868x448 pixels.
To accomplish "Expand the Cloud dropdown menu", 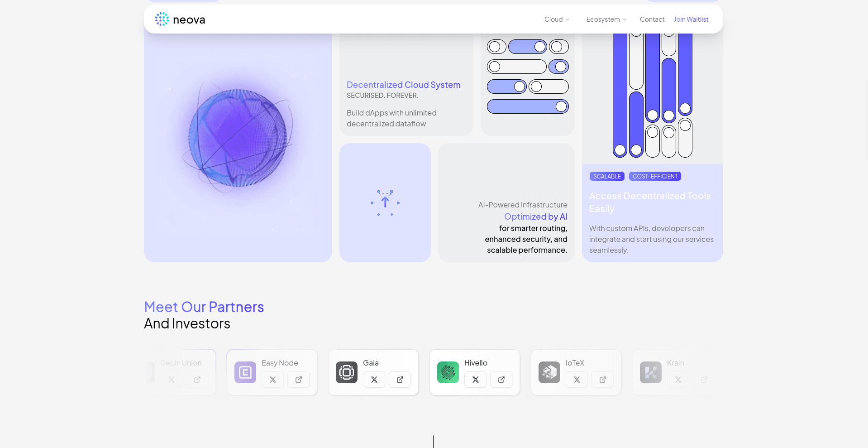I will point(557,19).
